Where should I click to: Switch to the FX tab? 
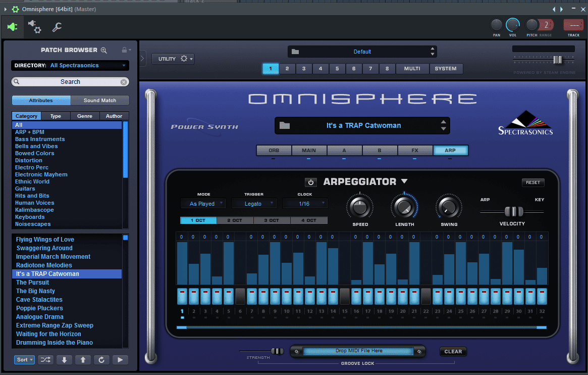tap(415, 150)
